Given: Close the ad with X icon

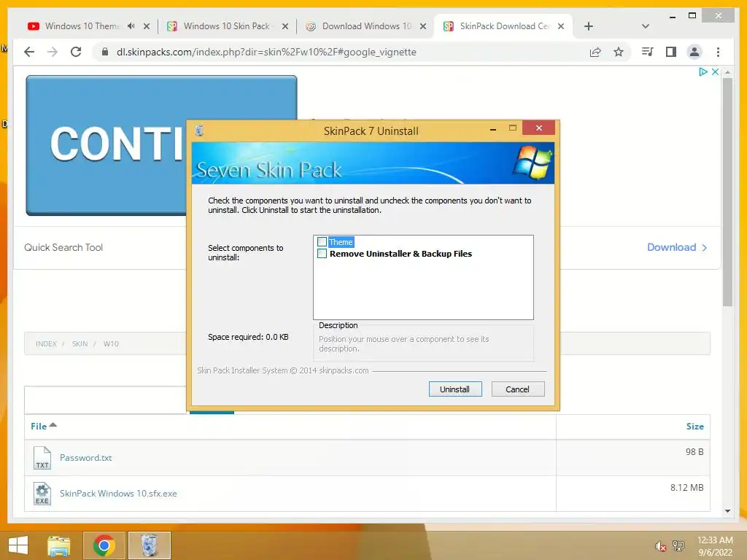Looking at the screenshot, I should [x=715, y=72].
